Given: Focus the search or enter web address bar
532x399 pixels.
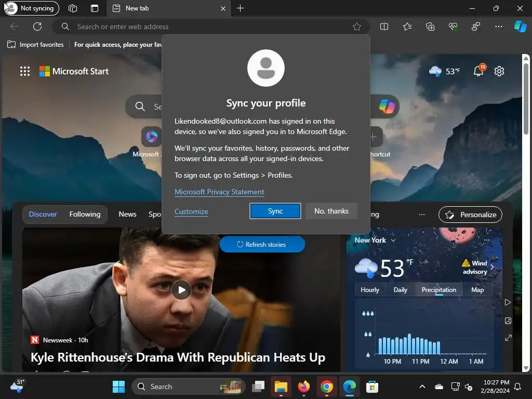Looking at the screenshot, I should coord(210,26).
